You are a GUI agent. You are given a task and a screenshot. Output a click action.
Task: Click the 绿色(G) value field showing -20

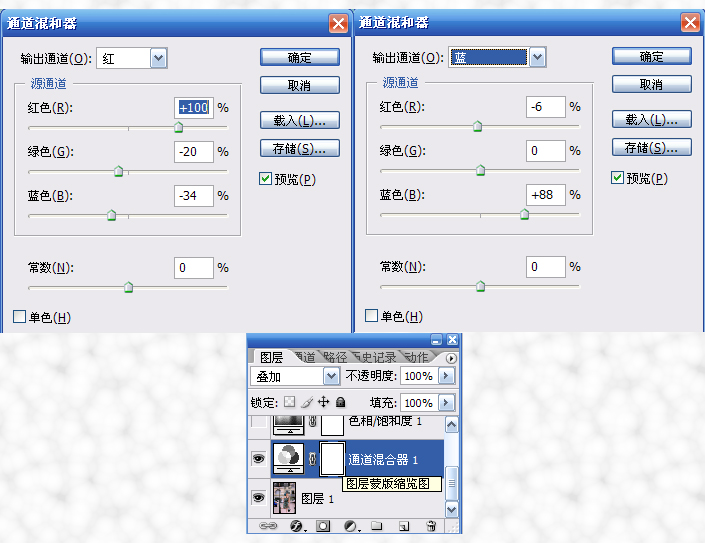(x=194, y=152)
